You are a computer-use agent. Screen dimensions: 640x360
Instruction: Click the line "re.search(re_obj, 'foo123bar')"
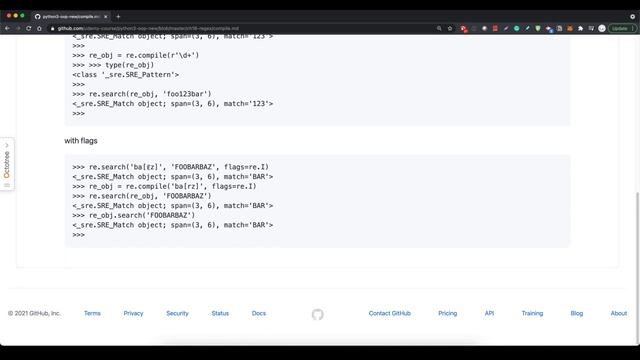click(142, 94)
